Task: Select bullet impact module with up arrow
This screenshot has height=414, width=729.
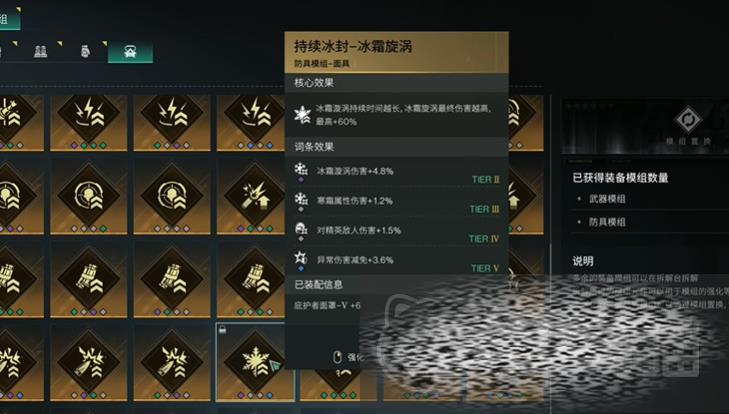Action: [251, 196]
